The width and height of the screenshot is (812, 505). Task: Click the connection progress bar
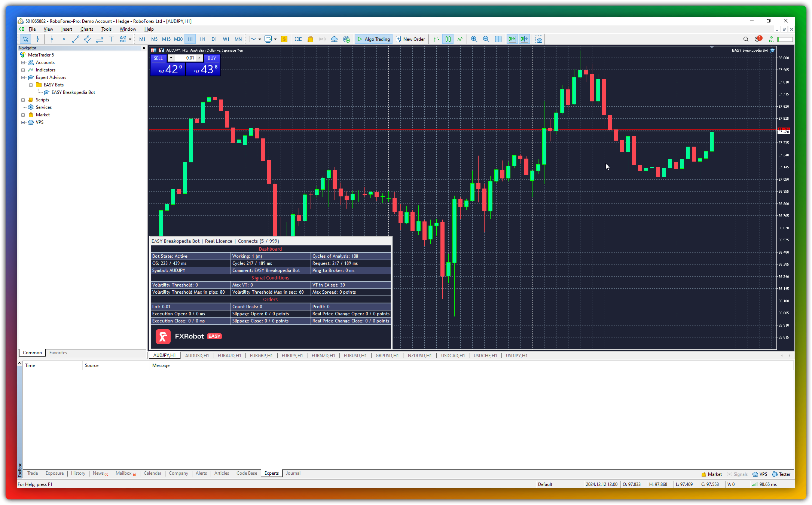point(785,39)
